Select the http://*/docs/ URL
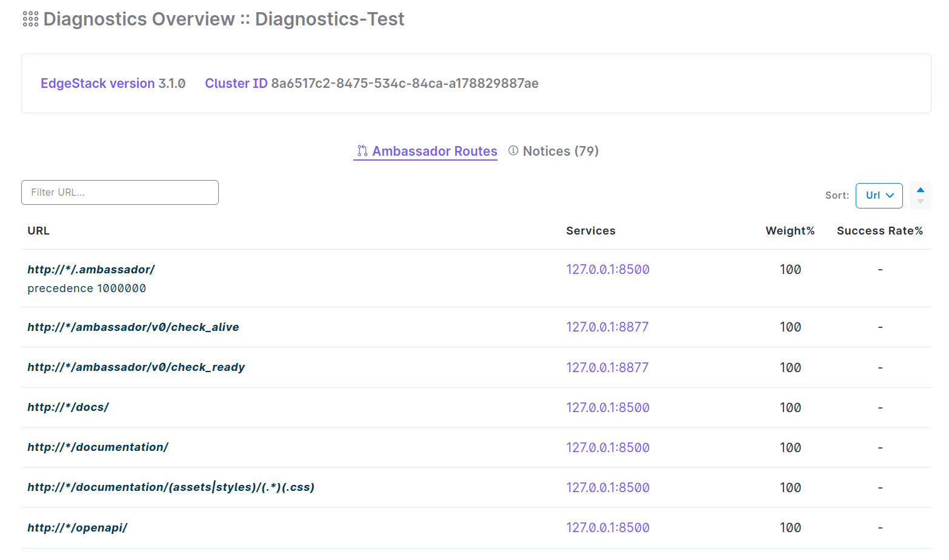949x560 pixels. [x=68, y=407]
